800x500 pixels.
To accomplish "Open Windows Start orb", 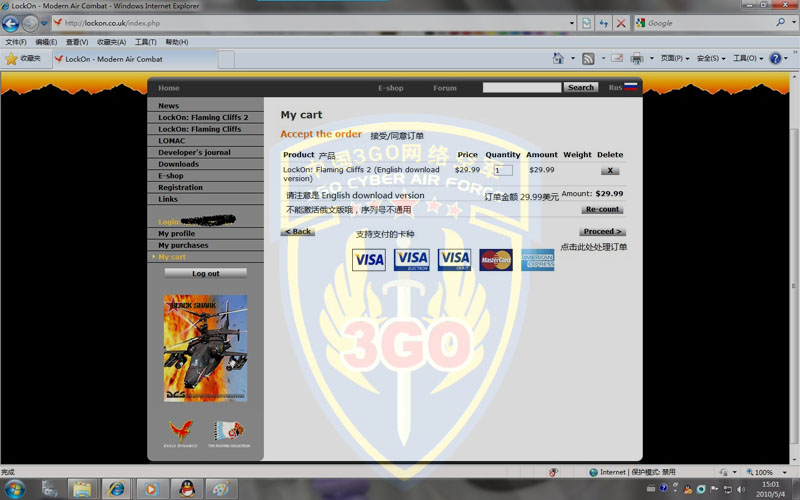I will tap(14, 489).
